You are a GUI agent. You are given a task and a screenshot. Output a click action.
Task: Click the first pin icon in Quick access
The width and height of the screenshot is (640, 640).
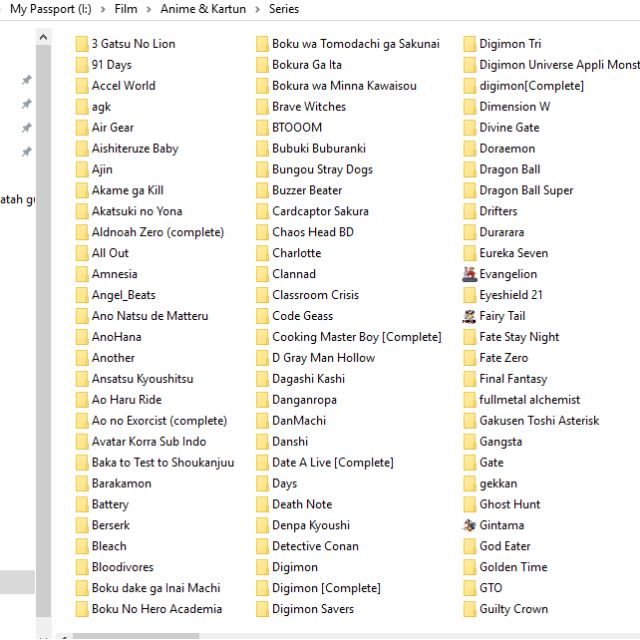(27, 80)
